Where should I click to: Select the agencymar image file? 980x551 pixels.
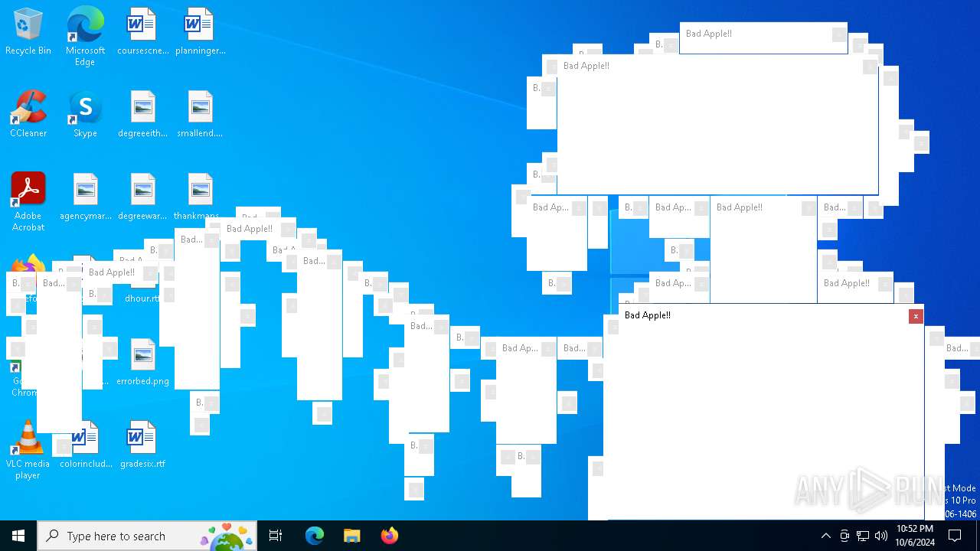coord(85,197)
